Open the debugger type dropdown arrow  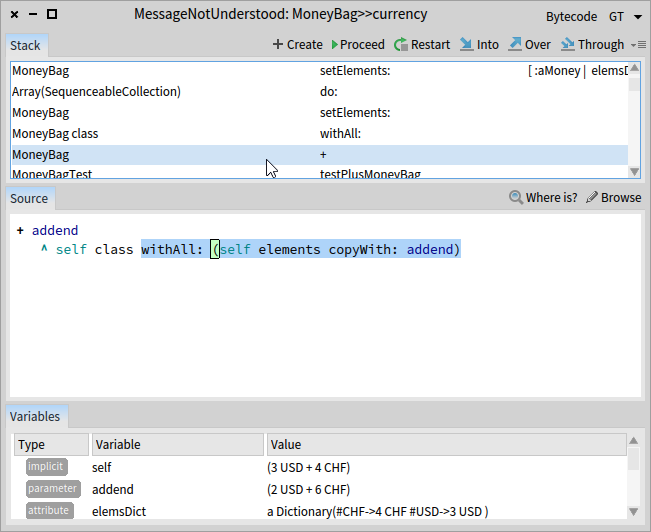point(638,17)
